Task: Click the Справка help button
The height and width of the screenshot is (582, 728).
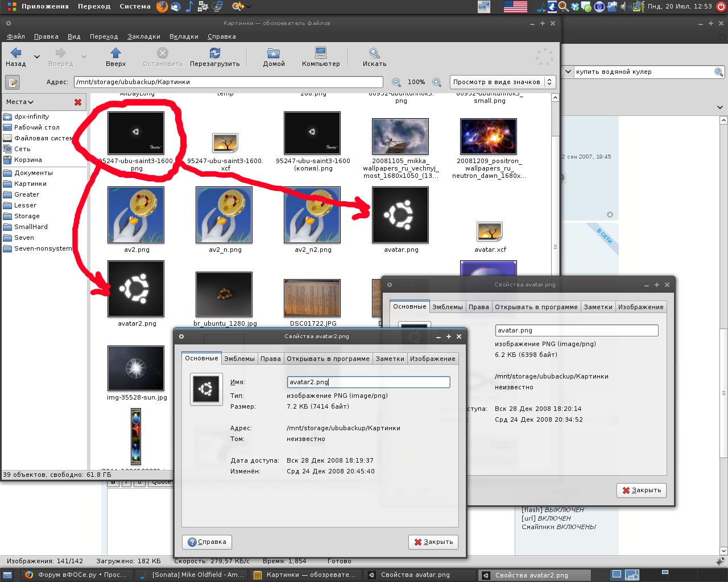Action: (207, 542)
